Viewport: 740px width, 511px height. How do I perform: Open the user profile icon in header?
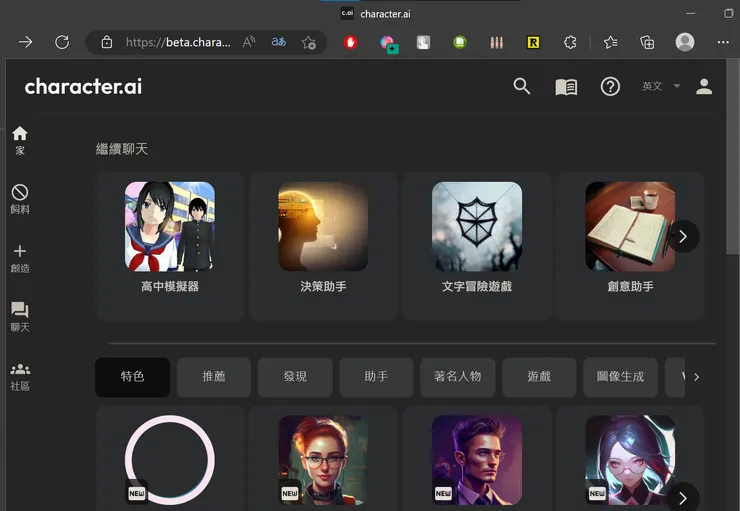[x=704, y=86]
